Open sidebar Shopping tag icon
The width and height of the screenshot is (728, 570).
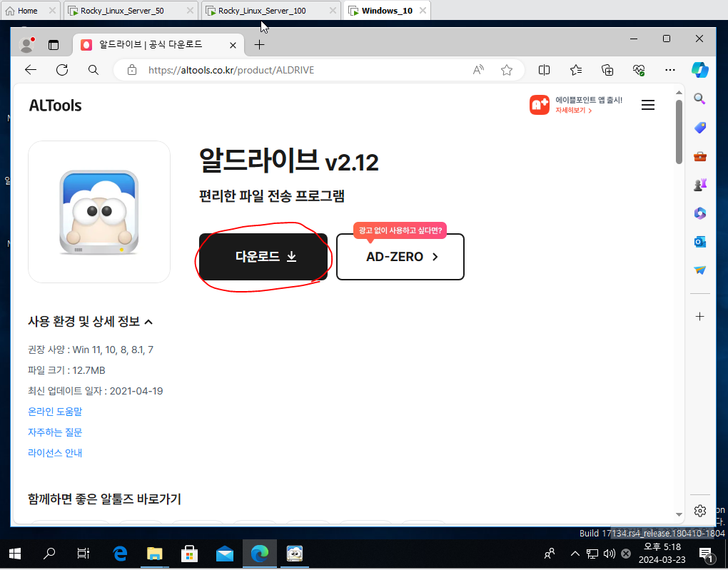pos(699,128)
